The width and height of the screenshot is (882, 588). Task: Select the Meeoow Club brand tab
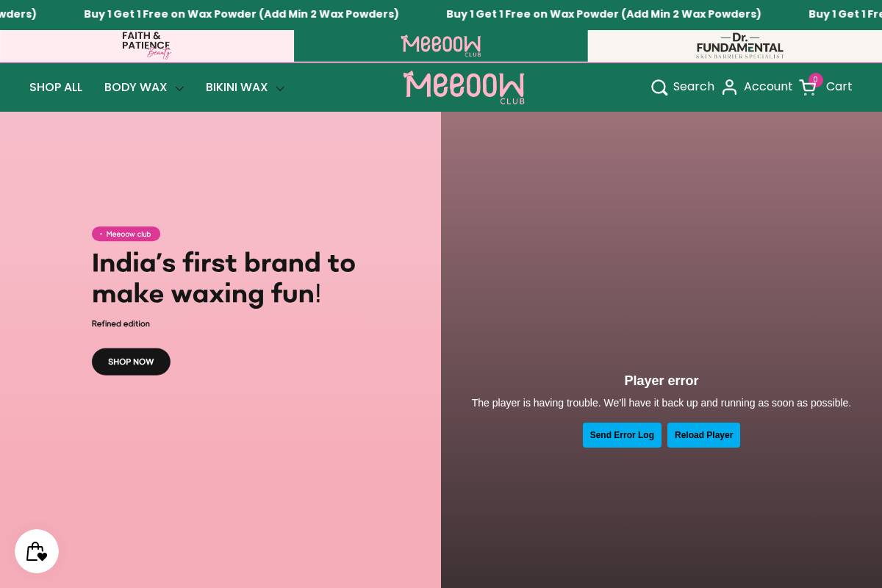pyautogui.click(x=441, y=46)
